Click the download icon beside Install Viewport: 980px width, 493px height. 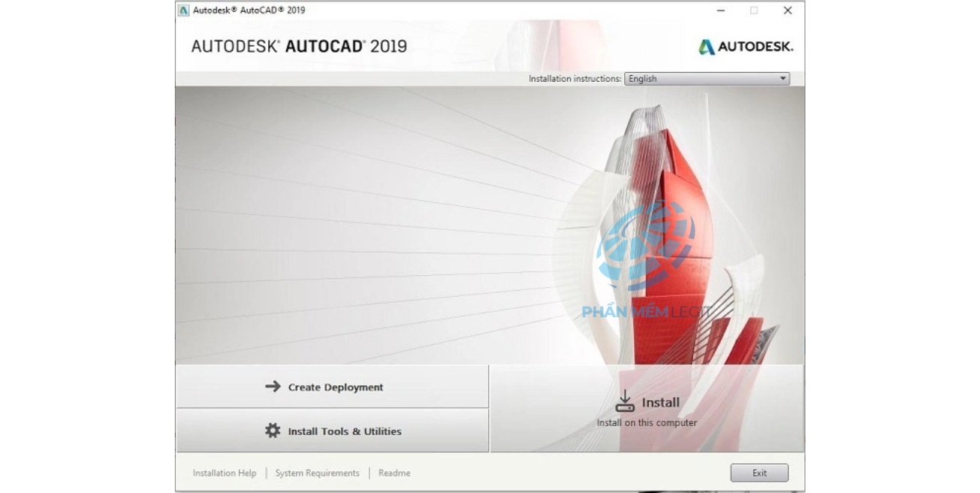coord(625,401)
